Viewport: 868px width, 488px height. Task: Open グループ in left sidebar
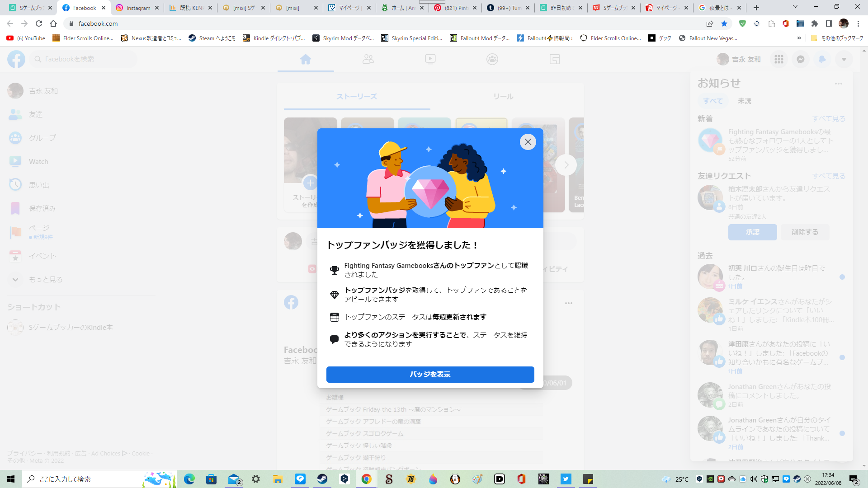(81, 138)
